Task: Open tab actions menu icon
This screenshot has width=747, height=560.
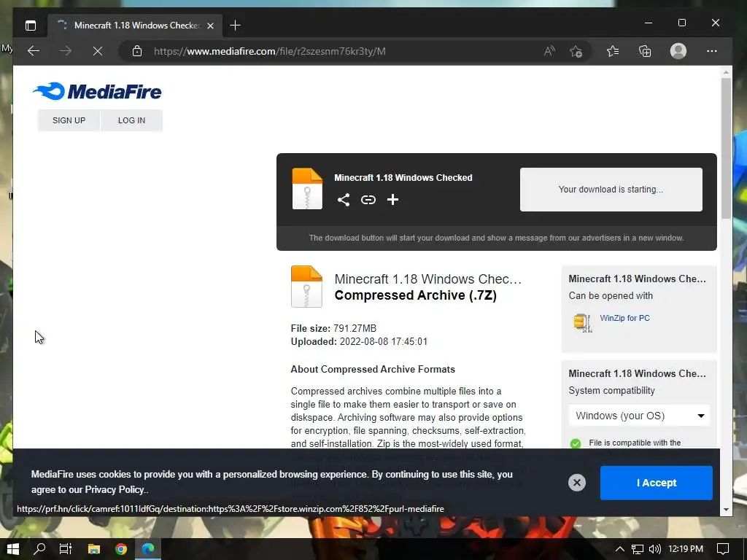Action: [31, 26]
